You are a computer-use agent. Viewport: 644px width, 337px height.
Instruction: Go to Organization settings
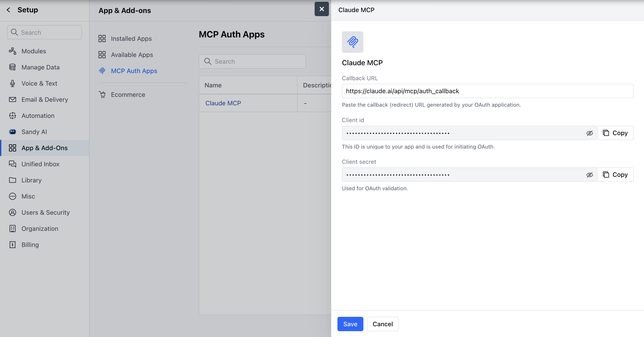click(45, 229)
